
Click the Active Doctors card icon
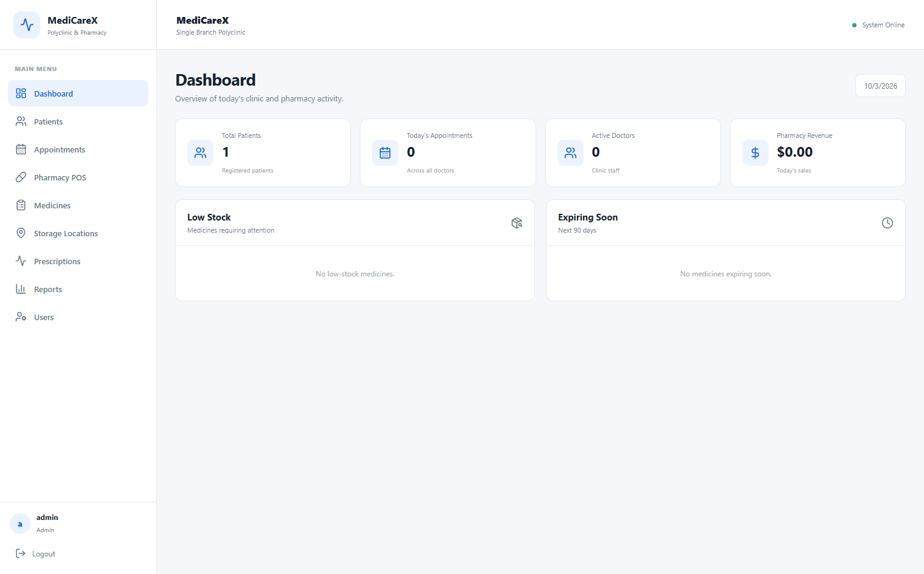(x=570, y=153)
